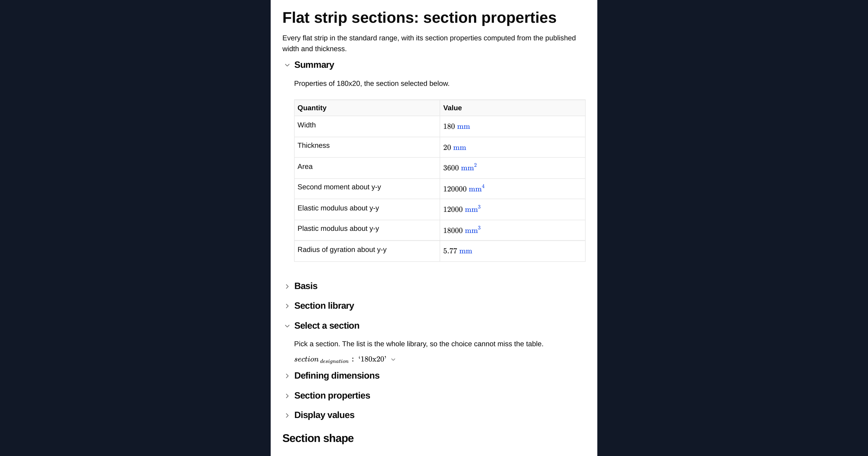Click the mm unit link for Thickness
Screen dimensions: 868x456
pos(460,148)
